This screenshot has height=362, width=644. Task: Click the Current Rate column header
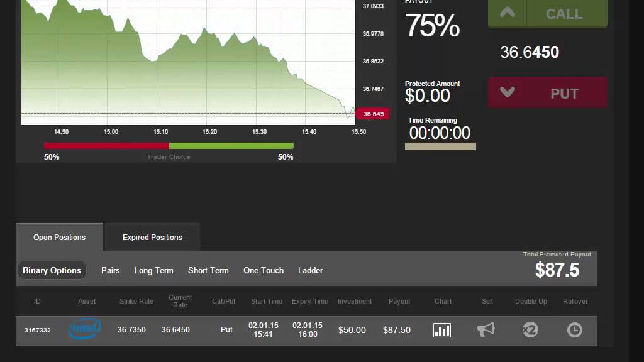pyautogui.click(x=180, y=301)
